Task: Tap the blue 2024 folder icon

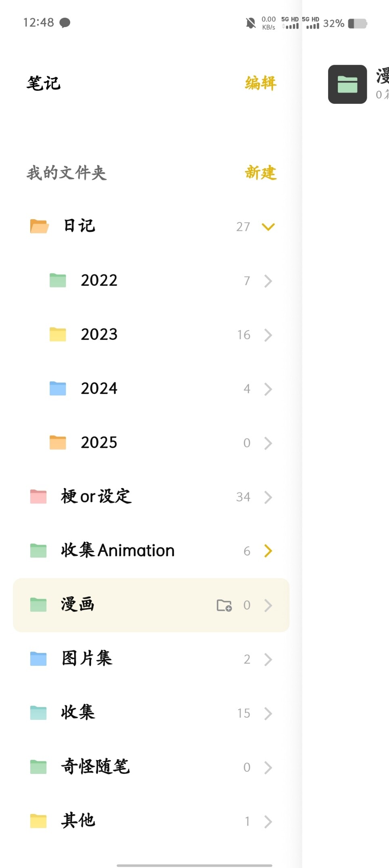Action: (58, 388)
